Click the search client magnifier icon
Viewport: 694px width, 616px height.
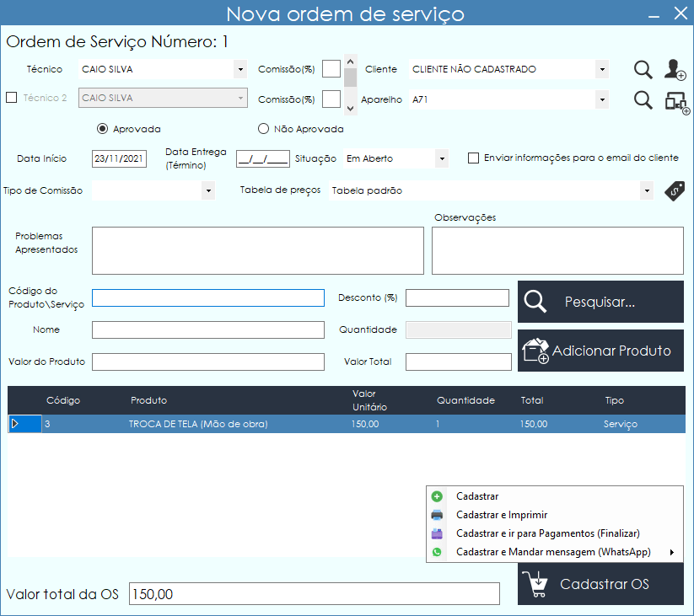coord(643,70)
